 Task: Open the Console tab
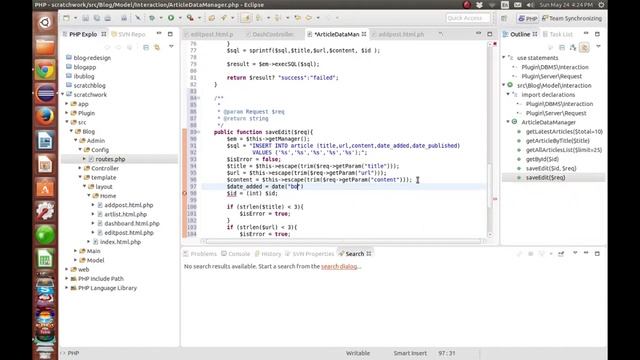pyautogui.click(x=236, y=254)
